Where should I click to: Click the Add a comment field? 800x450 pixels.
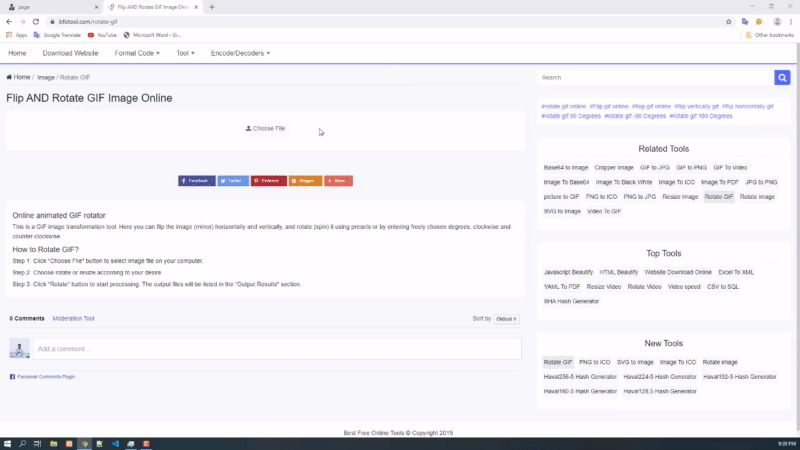[277, 349]
